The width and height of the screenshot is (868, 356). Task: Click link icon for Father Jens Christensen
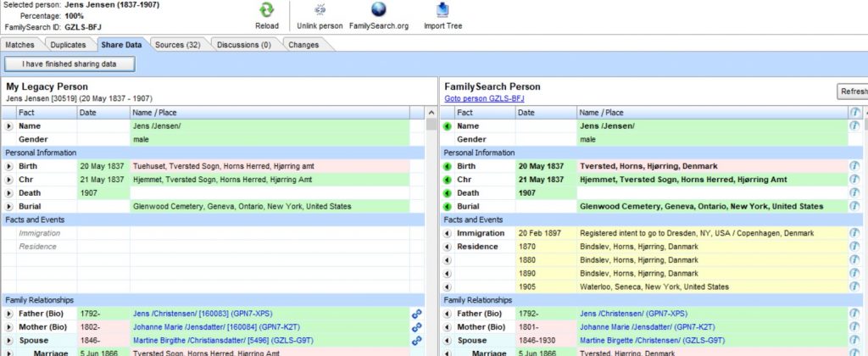pyautogui.click(x=417, y=314)
